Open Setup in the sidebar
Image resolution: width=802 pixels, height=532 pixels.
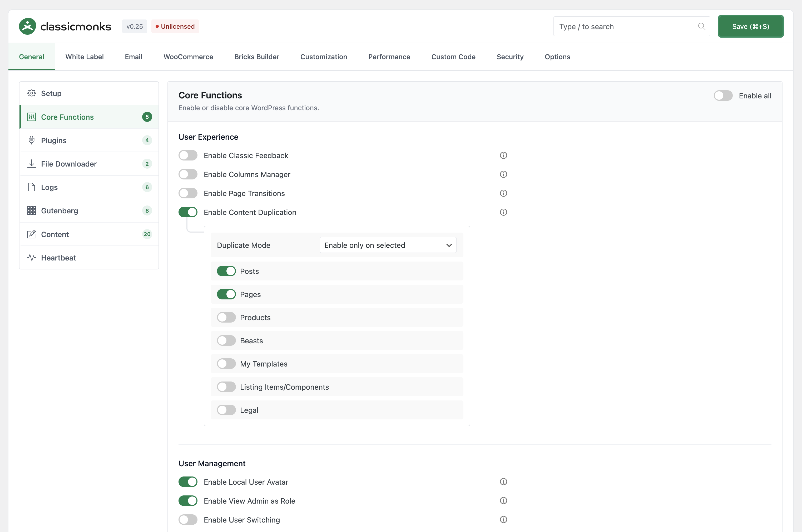point(89,93)
